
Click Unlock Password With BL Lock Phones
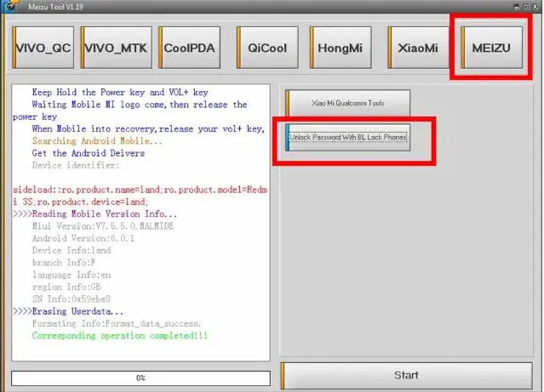[347, 137]
